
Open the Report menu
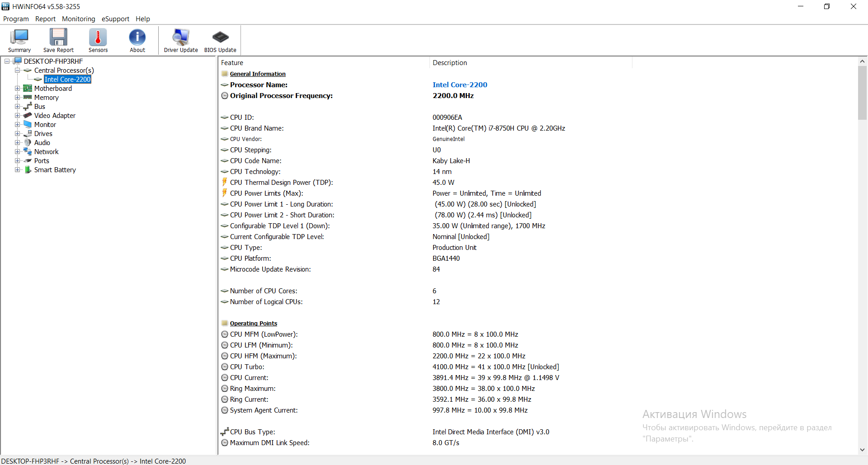tap(45, 19)
